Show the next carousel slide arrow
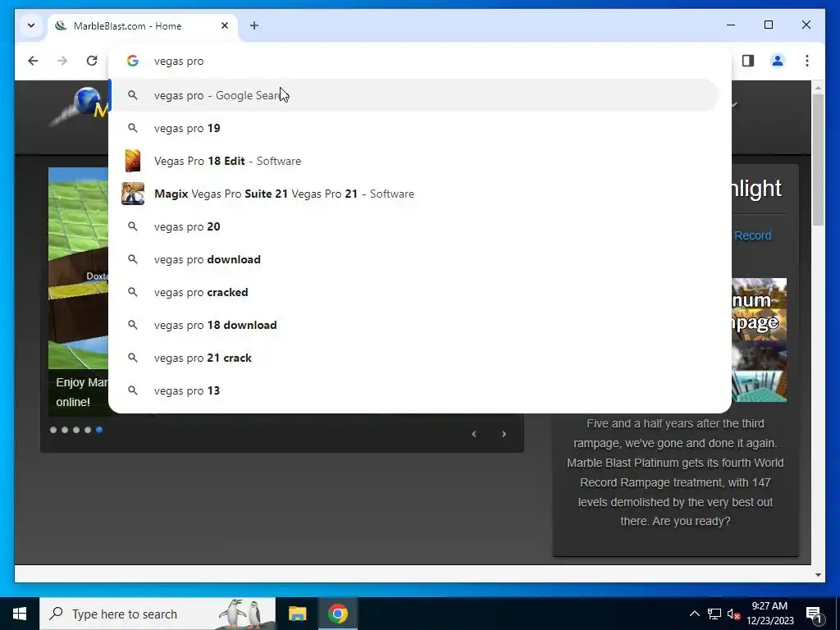Viewport: 840px width, 630px height. pos(504,434)
